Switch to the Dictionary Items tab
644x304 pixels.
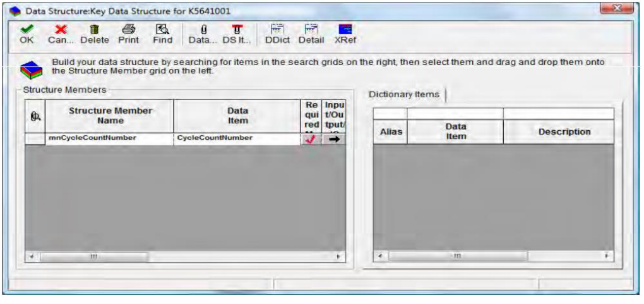coord(403,94)
